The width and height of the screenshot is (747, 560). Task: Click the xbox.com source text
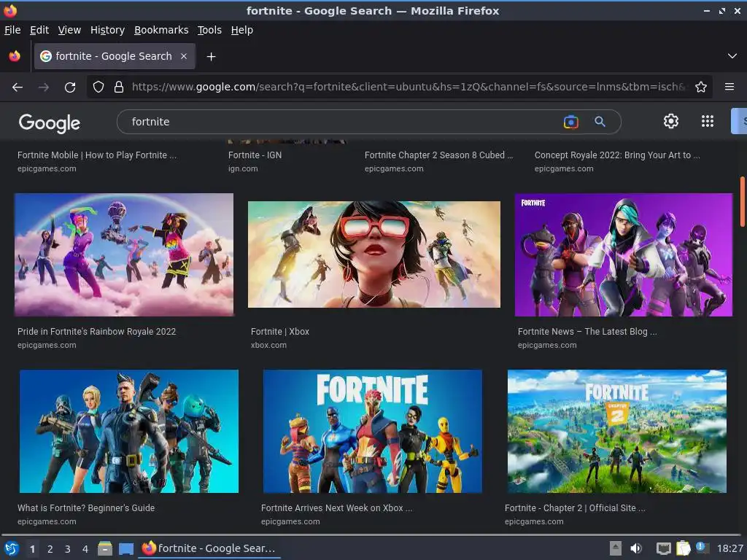pos(268,345)
